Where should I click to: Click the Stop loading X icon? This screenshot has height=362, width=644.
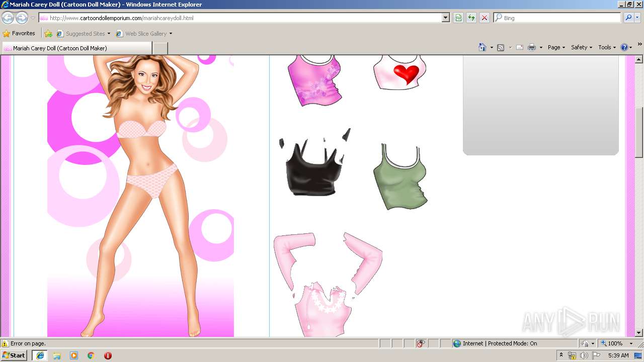[x=485, y=18]
